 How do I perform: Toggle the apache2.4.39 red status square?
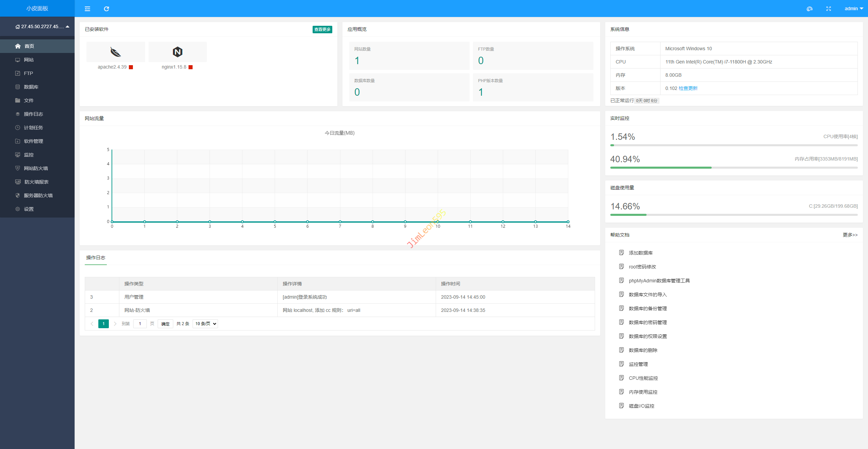131,67
